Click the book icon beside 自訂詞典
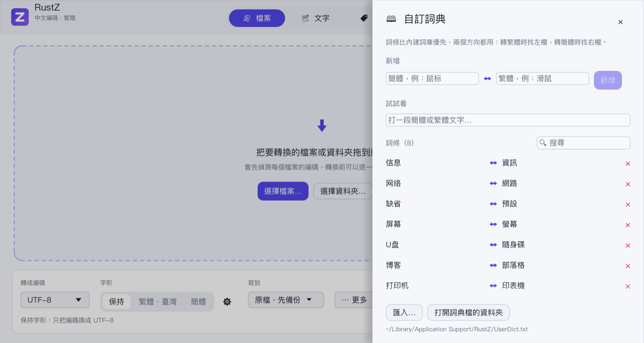This screenshot has height=343, width=644. tap(391, 19)
